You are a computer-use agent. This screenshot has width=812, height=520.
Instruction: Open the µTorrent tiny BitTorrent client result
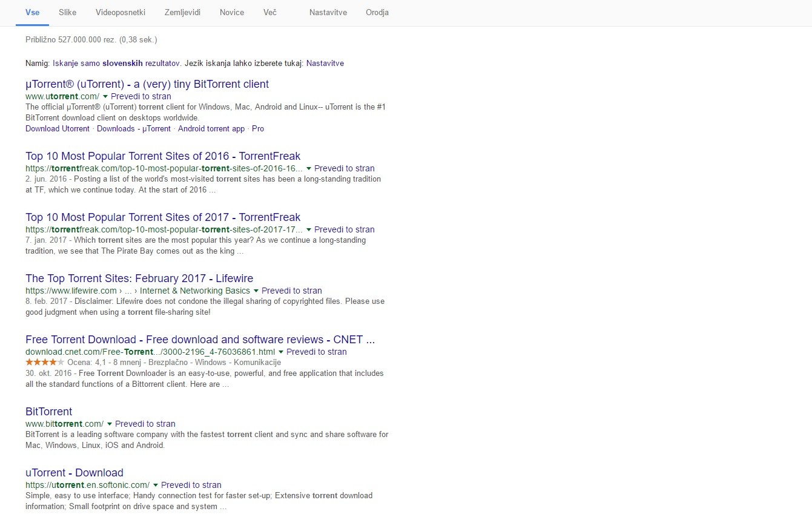147,84
